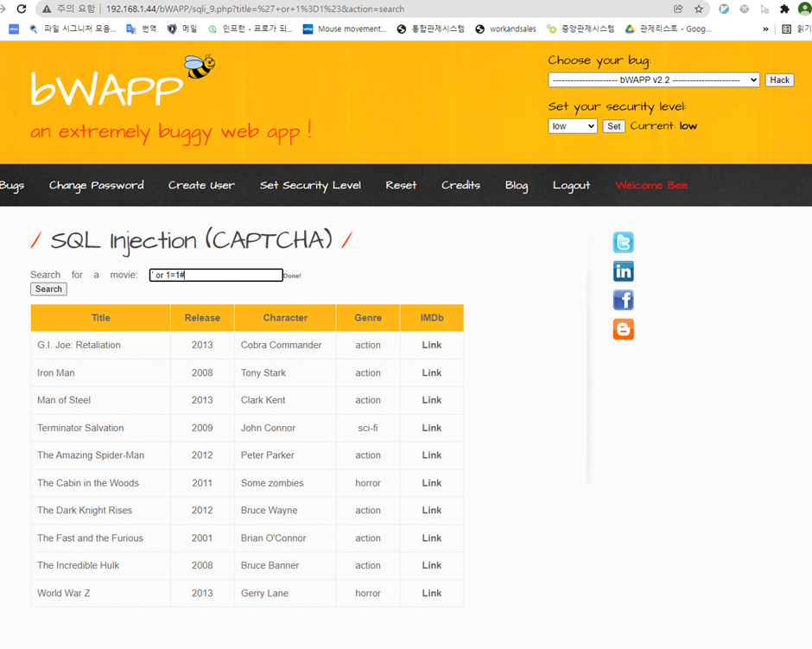Open the Extensions puzzle piece icon

click(784, 9)
